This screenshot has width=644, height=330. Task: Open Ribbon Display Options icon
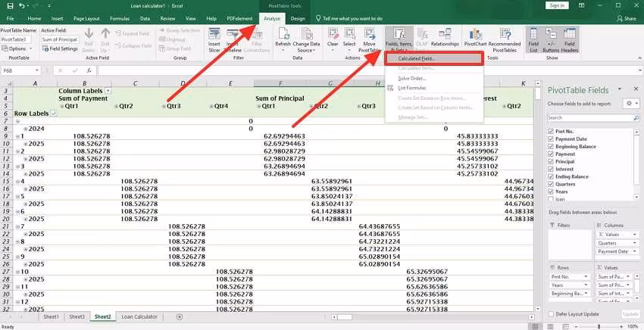click(581, 6)
